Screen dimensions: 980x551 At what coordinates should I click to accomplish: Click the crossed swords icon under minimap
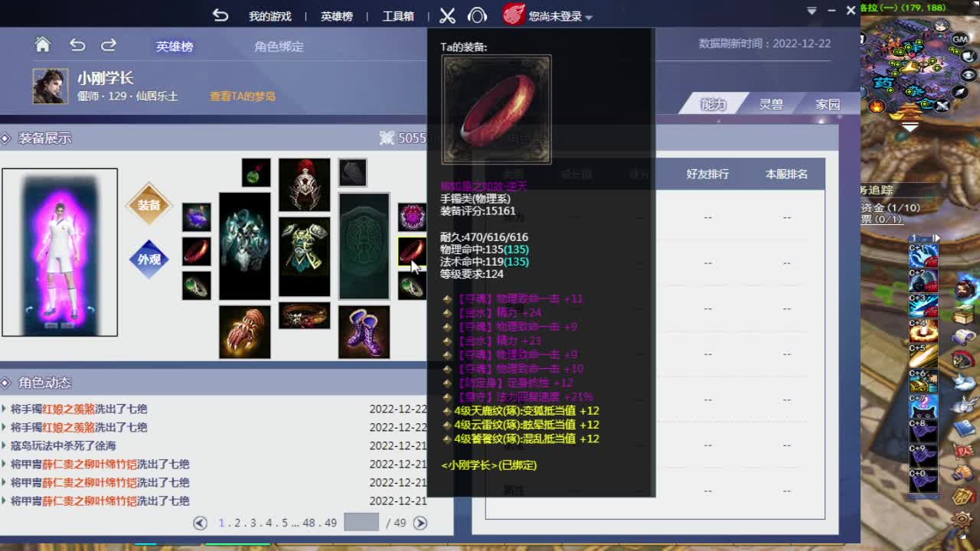tap(941, 106)
